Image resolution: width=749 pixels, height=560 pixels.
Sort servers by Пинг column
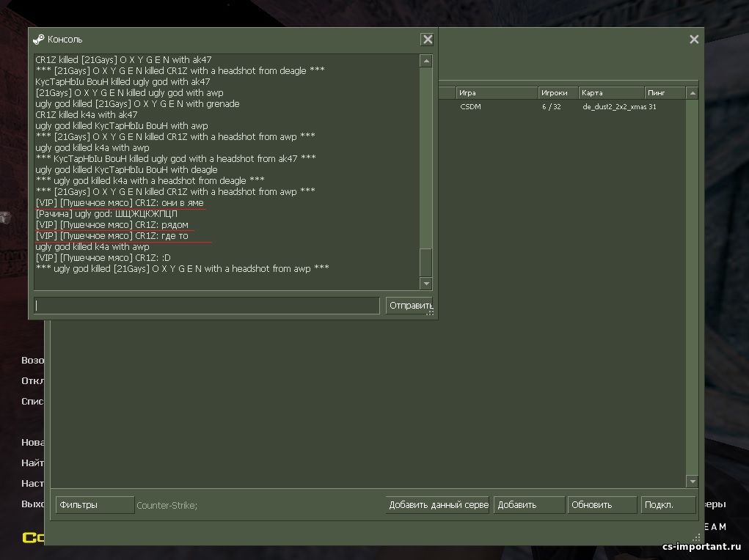665,92
